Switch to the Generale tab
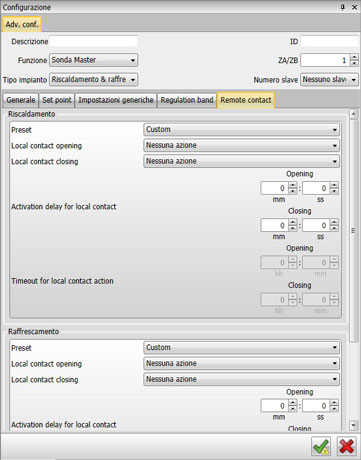The height and width of the screenshot is (460, 361). click(21, 100)
